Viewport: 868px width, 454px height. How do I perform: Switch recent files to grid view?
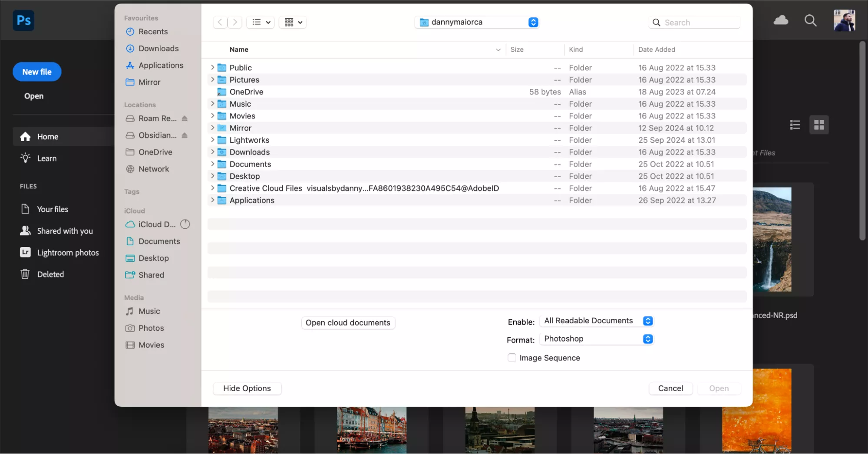(x=819, y=125)
